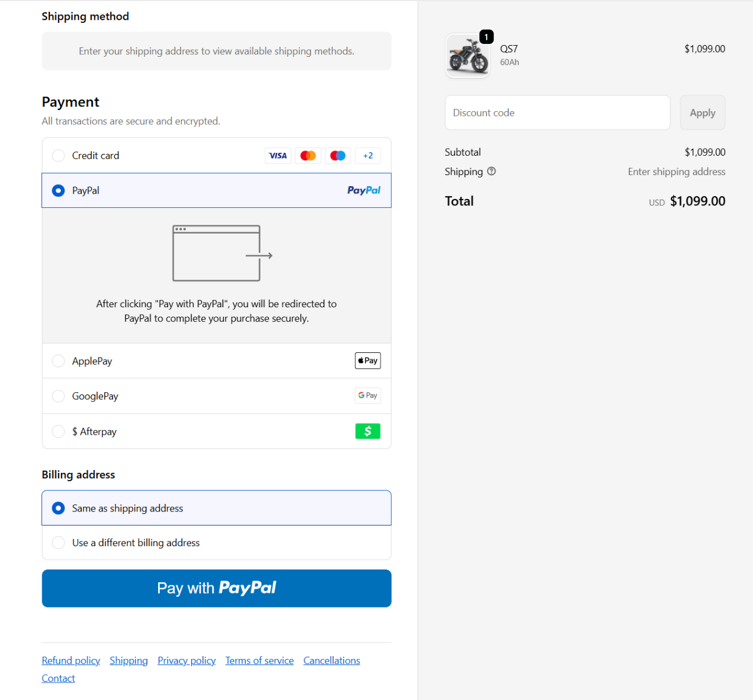Screen dimensions: 753x700
Task: Click the Discount code input field
Action: pos(557,113)
